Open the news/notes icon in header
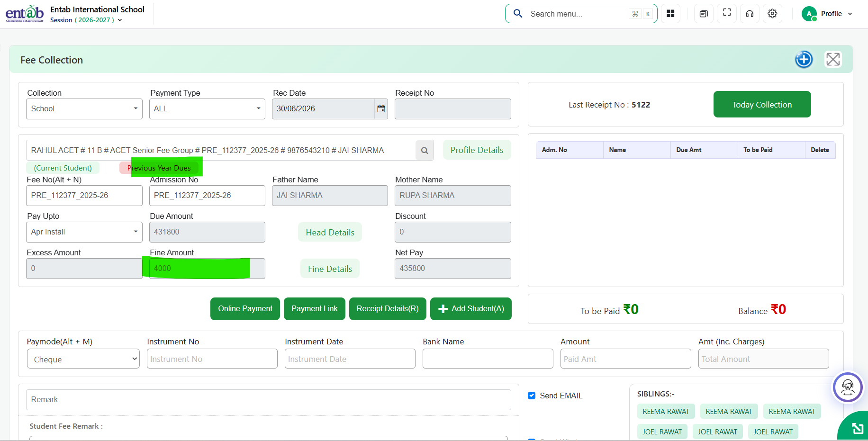This screenshot has height=441, width=868. click(x=704, y=14)
